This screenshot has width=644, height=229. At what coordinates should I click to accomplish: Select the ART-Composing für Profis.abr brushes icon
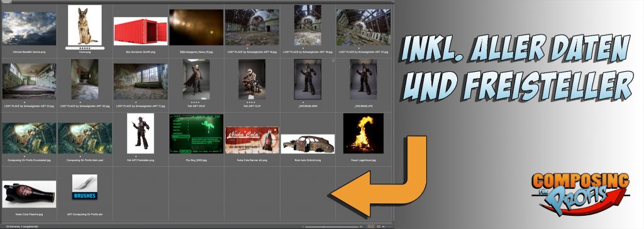pyautogui.click(x=85, y=187)
